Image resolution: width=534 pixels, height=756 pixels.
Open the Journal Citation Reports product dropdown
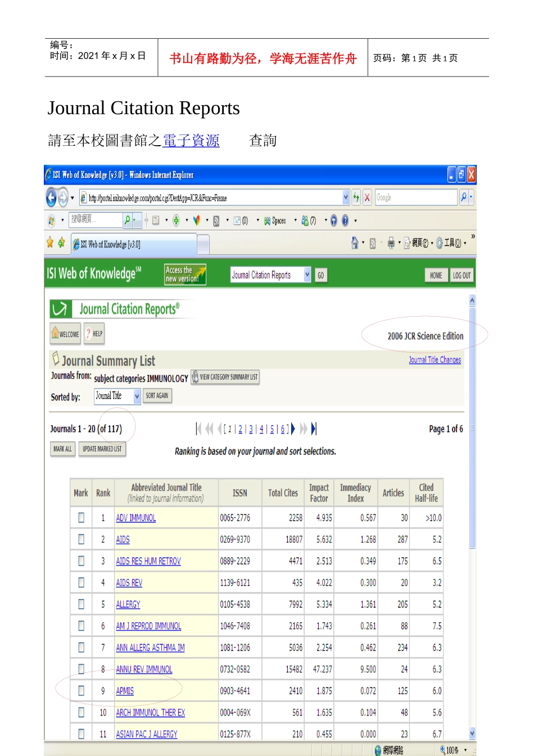[307, 274]
